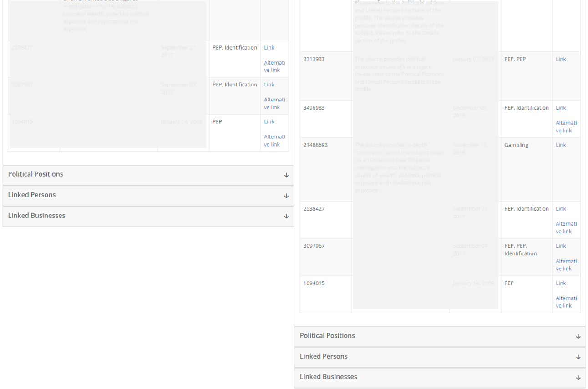Open Alternative link for 1094015 in right panel

pyautogui.click(x=566, y=302)
